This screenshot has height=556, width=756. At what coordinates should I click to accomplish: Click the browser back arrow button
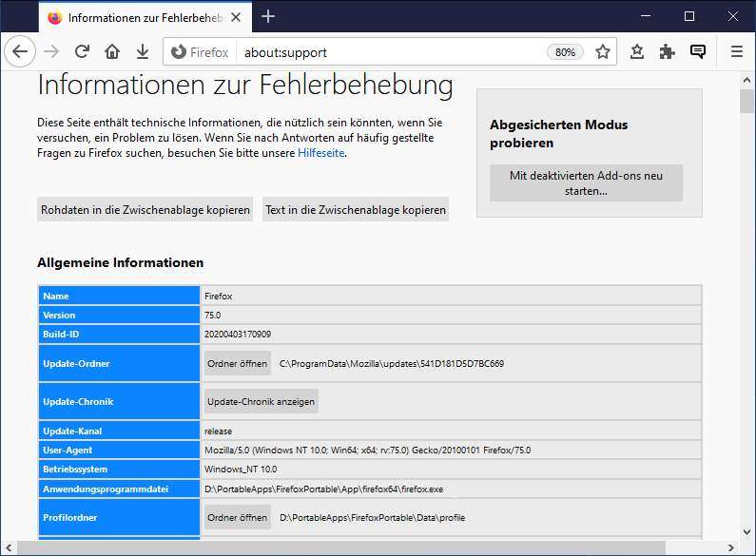point(19,51)
